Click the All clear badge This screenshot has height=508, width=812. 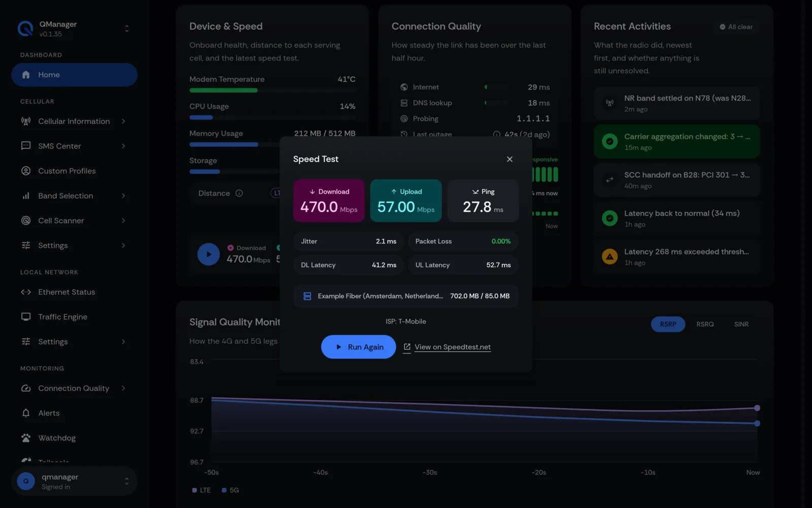click(x=736, y=27)
